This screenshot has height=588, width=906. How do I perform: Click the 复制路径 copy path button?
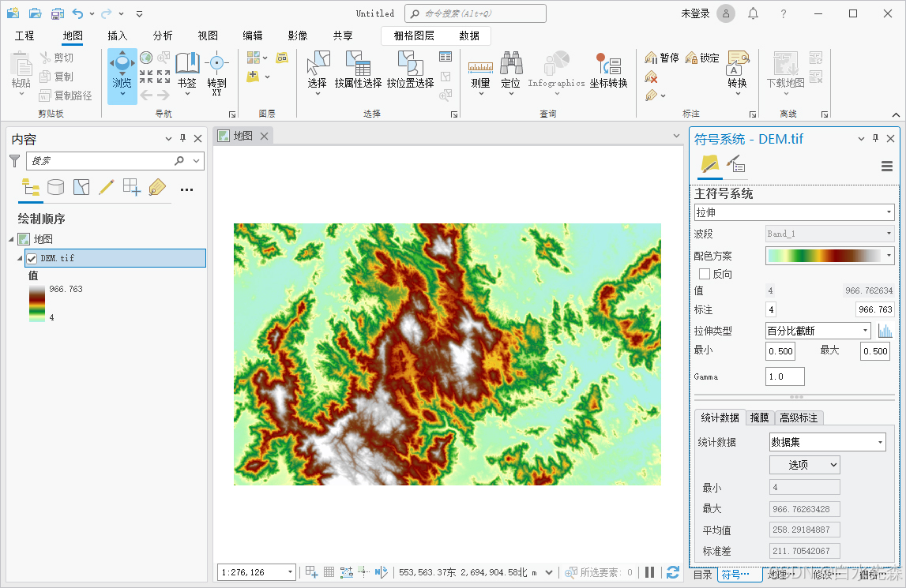[x=66, y=96]
